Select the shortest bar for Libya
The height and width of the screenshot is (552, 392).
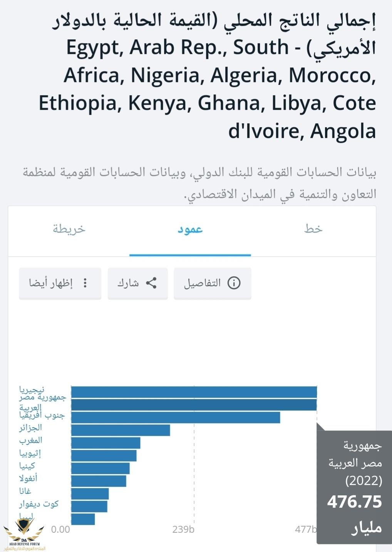(x=83, y=519)
